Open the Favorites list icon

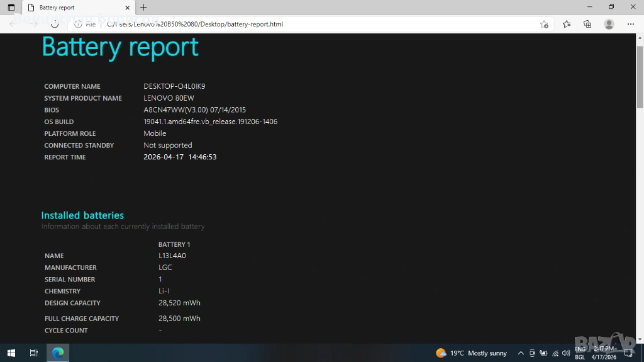point(567,24)
